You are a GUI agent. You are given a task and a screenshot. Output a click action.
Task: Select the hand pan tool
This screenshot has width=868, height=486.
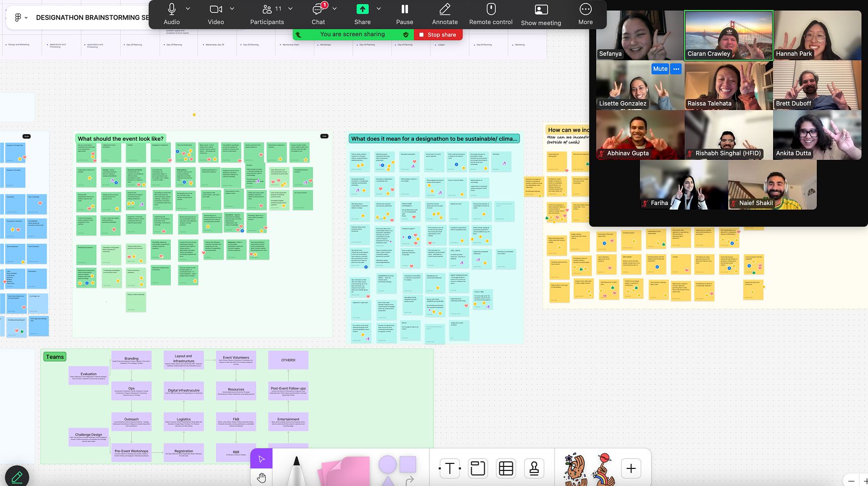261,477
